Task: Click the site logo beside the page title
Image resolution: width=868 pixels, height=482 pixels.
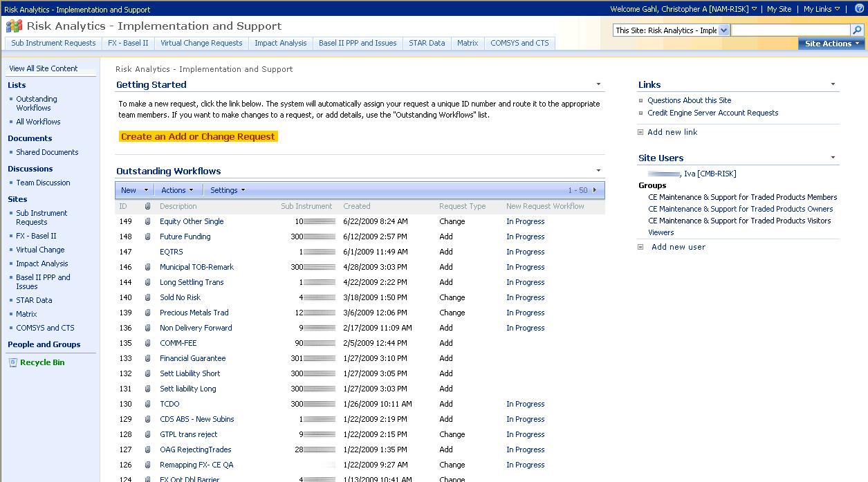Action: click(x=14, y=26)
